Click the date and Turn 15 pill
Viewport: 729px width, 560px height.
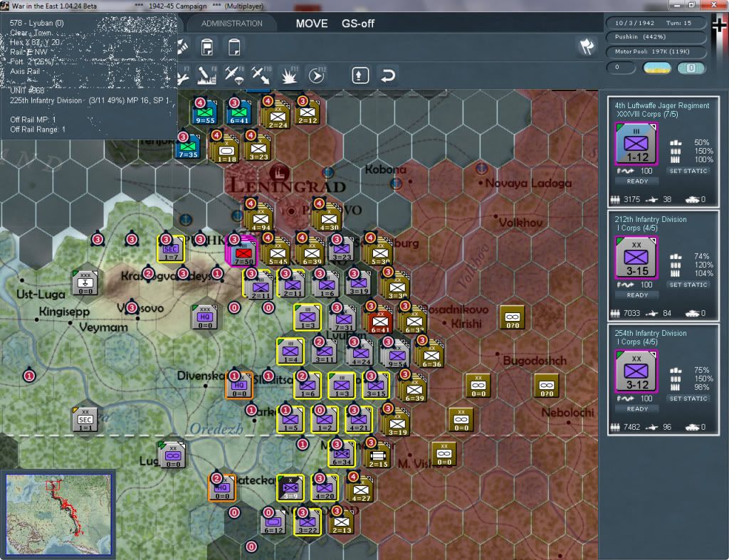tap(656, 23)
